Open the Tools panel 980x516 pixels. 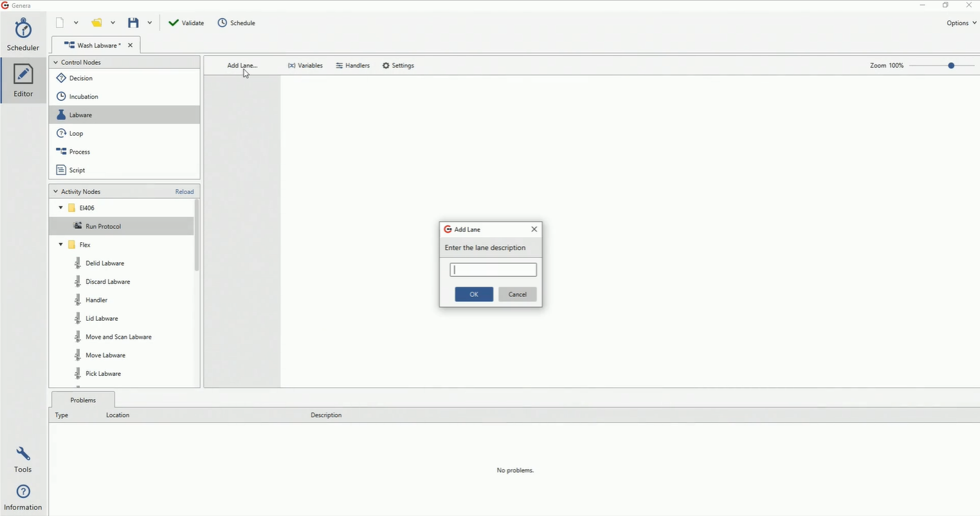(x=23, y=459)
